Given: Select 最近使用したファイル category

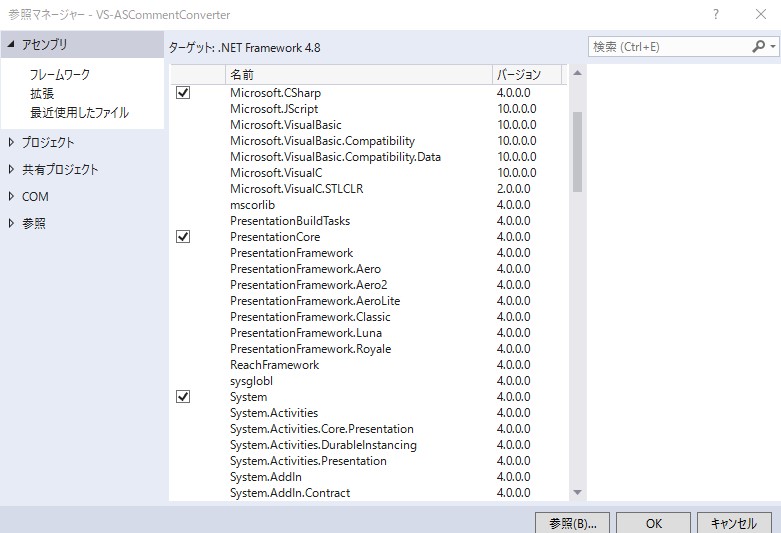Looking at the screenshot, I should coord(79,113).
